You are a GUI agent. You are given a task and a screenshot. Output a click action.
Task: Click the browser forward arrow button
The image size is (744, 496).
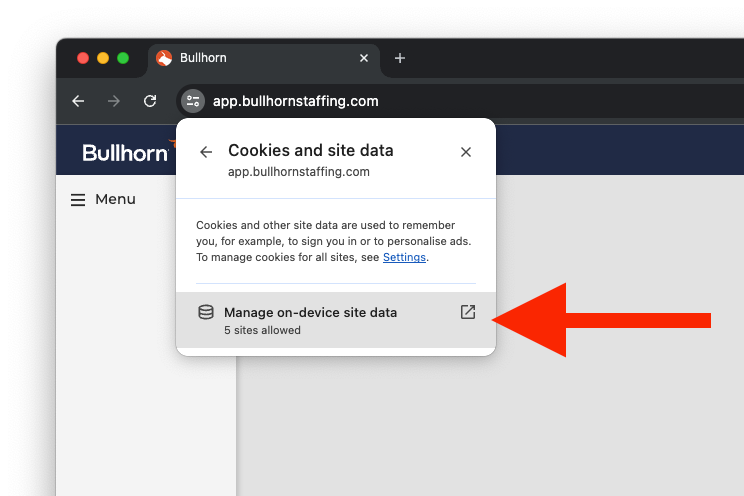(x=114, y=101)
